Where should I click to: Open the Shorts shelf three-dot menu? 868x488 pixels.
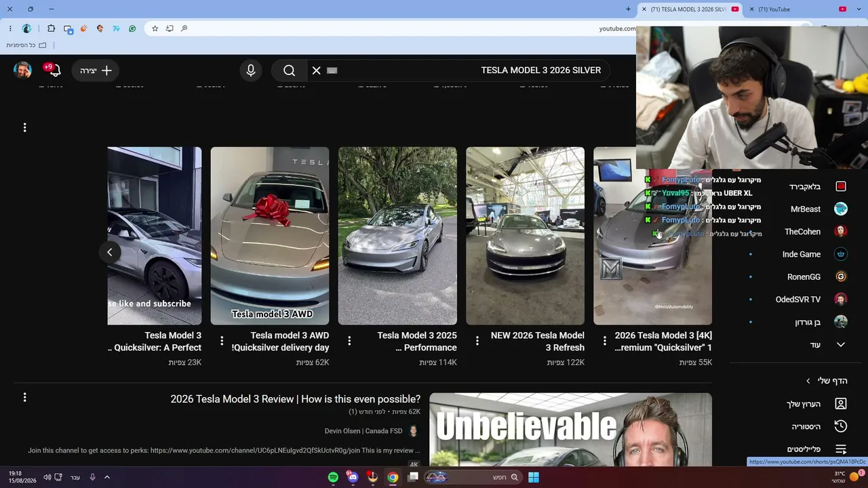pos(24,127)
